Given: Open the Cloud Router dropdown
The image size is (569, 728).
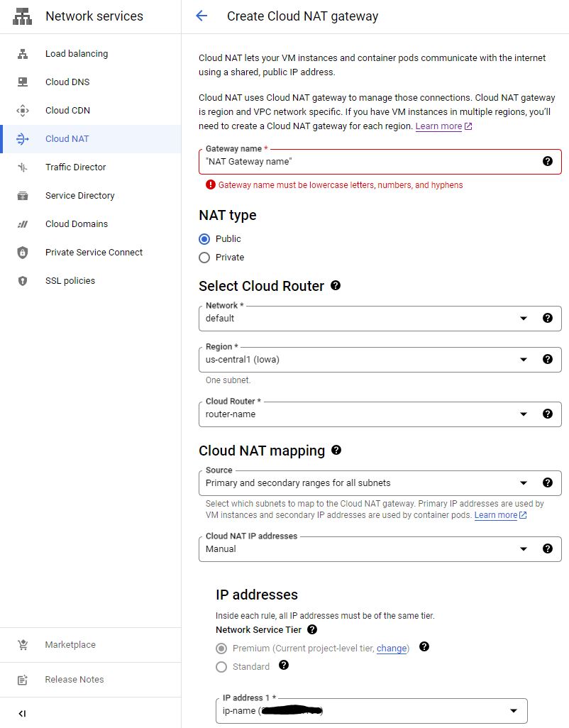Looking at the screenshot, I should [x=524, y=414].
